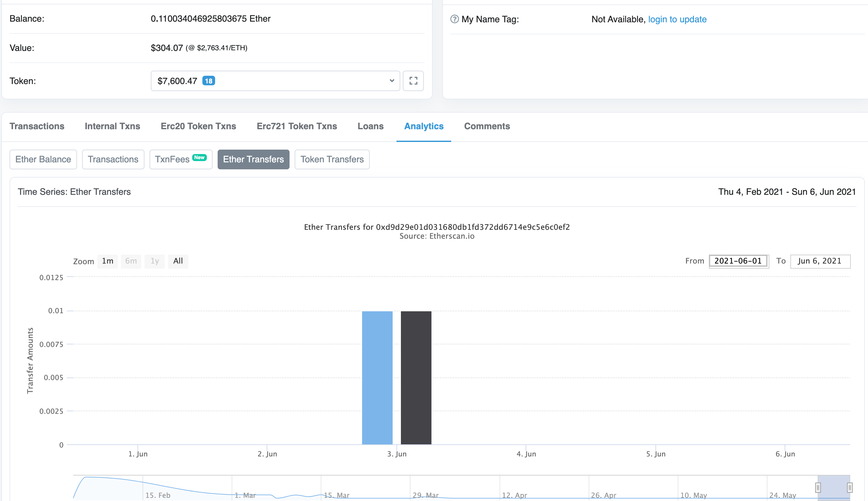The height and width of the screenshot is (501, 868).
Task: Show the Ether Balance chart
Action: point(43,159)
